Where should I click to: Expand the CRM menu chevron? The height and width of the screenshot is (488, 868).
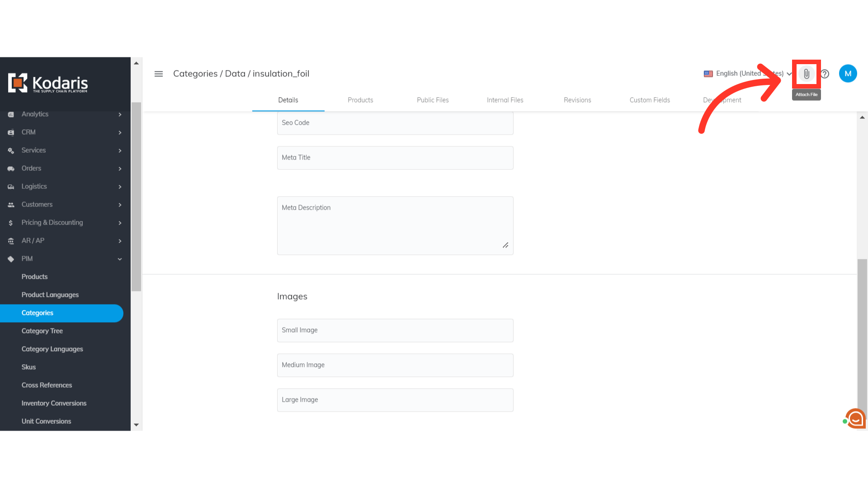(x=120, y=132)
